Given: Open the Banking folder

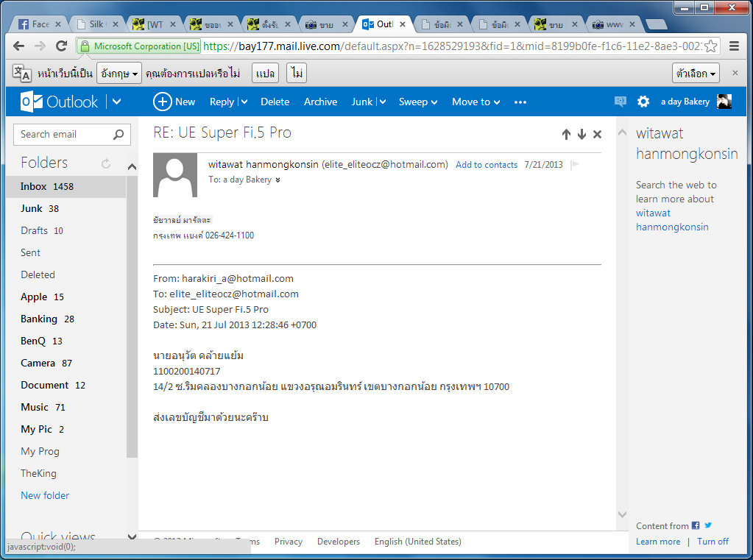Looking at the screenshot, I should coord(66,319).
